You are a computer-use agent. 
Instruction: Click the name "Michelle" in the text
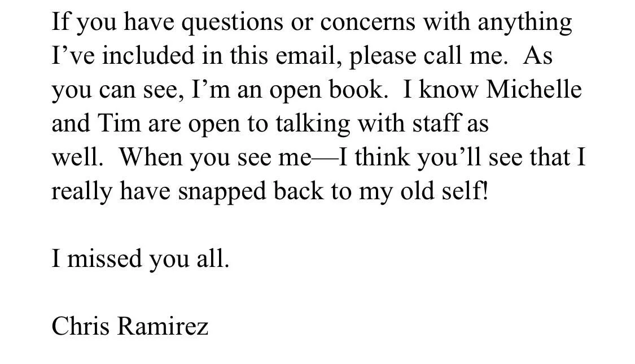[534, 89]
